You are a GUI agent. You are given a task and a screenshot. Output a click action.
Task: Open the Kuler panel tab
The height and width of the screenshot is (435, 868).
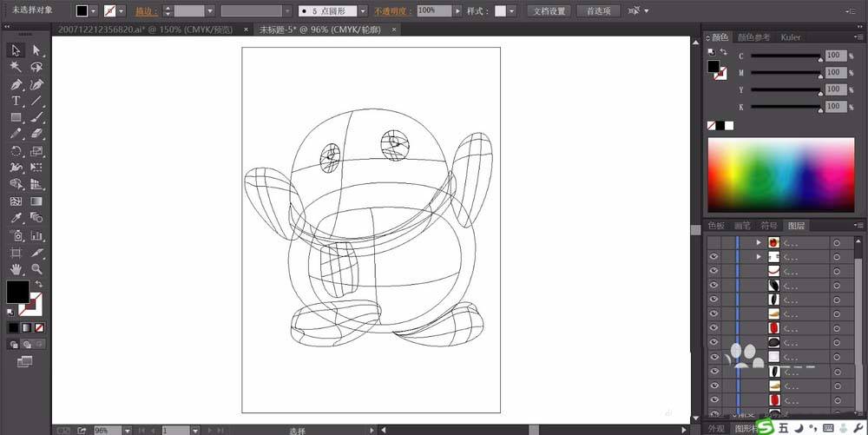[x=791, y=37]
